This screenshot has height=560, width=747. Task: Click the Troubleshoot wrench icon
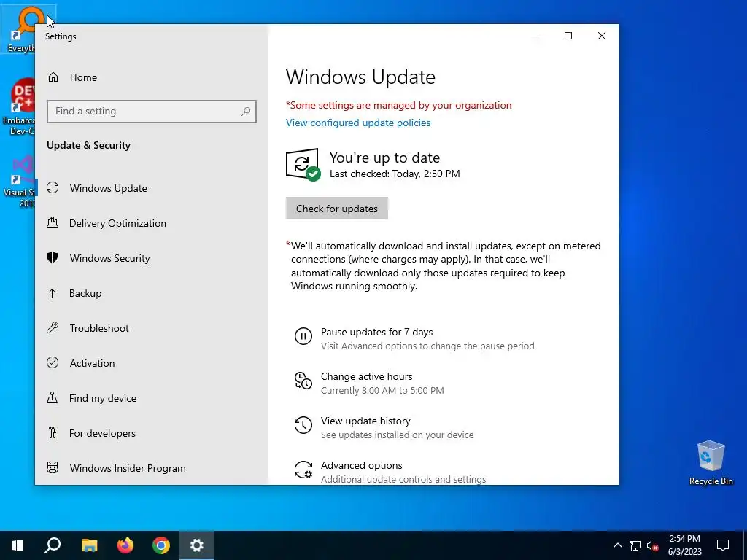[53, 327]
